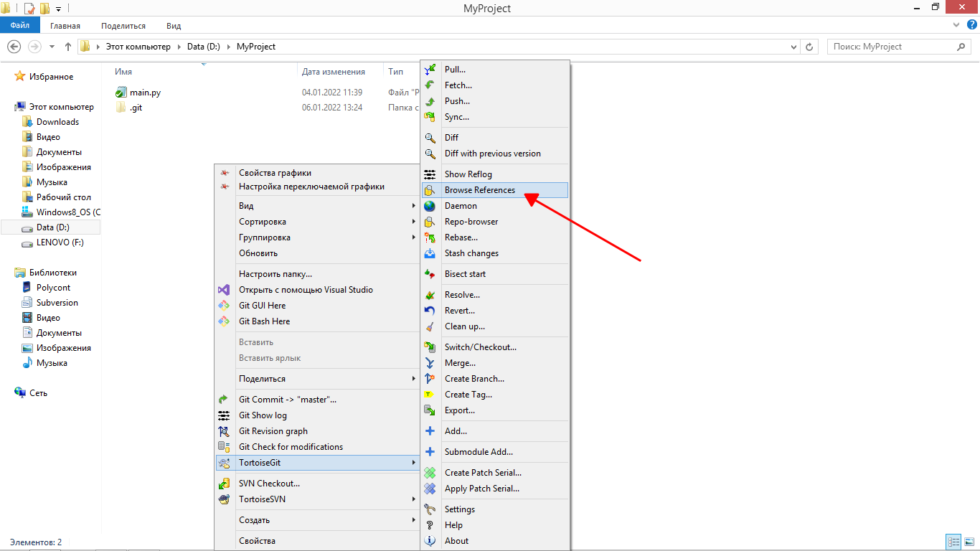Click the Git Revision graph icon
The image size is (980, 551).
pyautogui.click(x=224, y=431)
